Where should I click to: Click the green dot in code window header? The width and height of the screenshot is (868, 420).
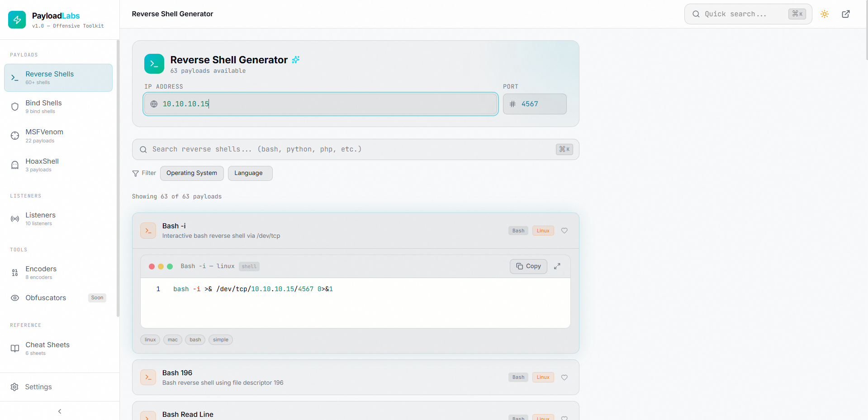170,267
